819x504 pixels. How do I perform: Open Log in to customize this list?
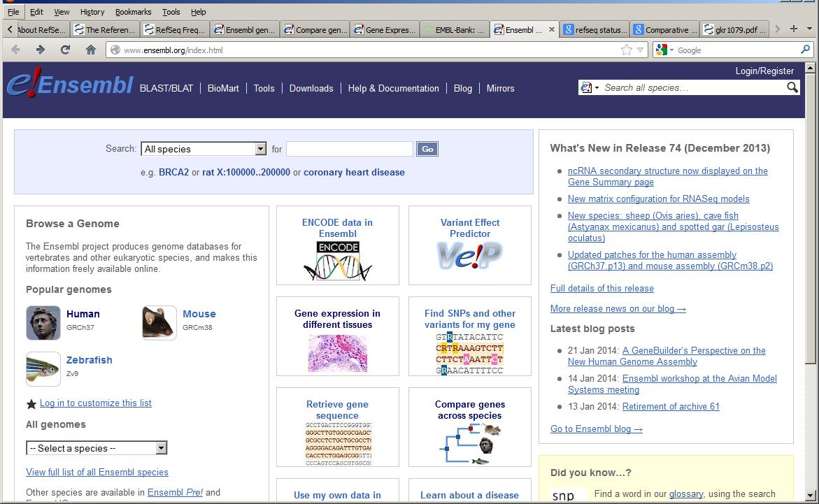click(x=96, y=403)
